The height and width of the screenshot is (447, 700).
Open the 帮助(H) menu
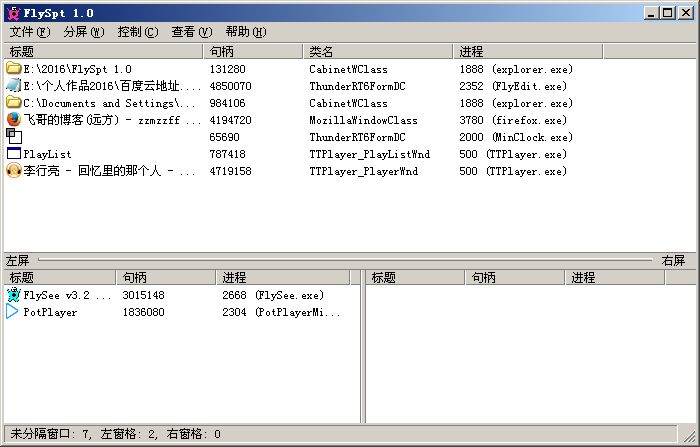246,32
